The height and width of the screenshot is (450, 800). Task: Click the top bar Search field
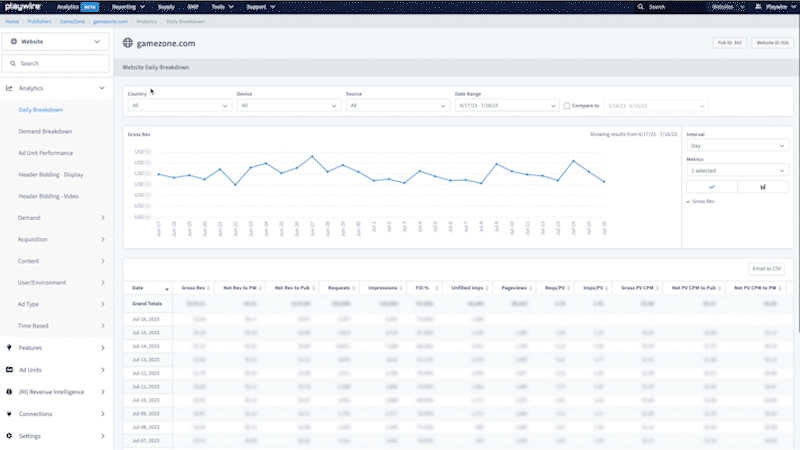click(668, 7)
